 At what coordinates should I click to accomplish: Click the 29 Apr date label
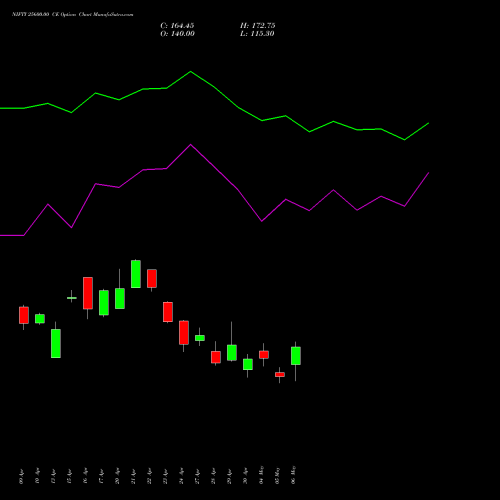pyautogui.click(x=229, y=476)
